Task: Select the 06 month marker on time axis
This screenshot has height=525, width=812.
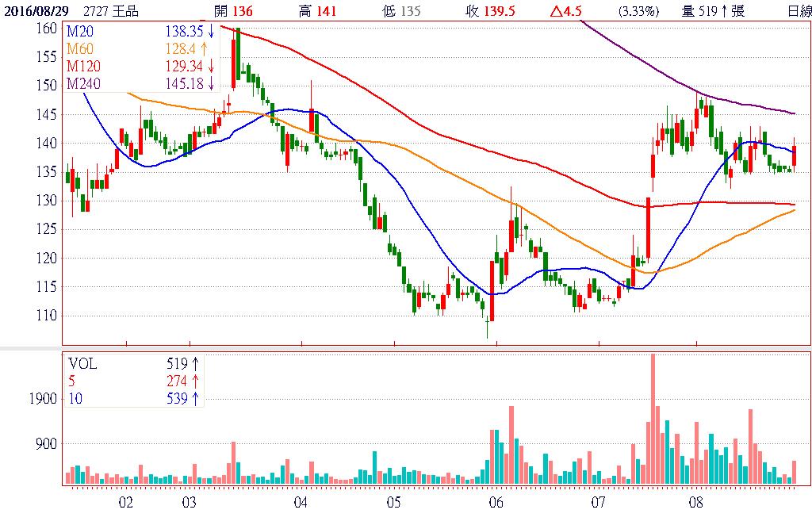Action: [496, 503]
